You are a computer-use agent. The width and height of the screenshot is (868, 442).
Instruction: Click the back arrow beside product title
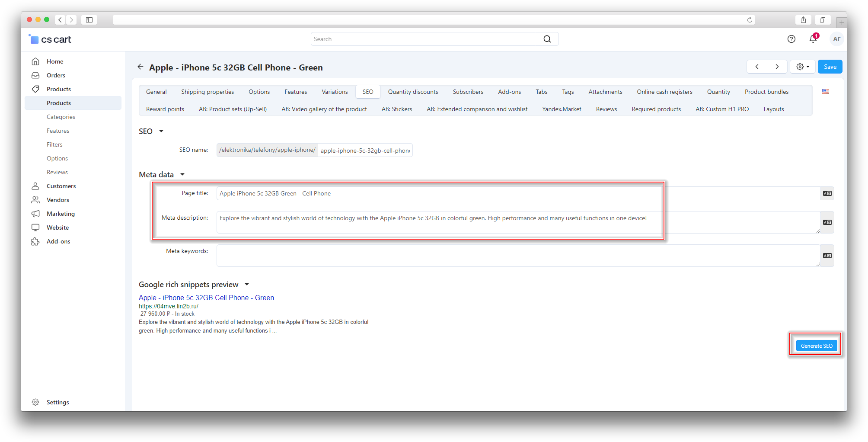point(140,67)
